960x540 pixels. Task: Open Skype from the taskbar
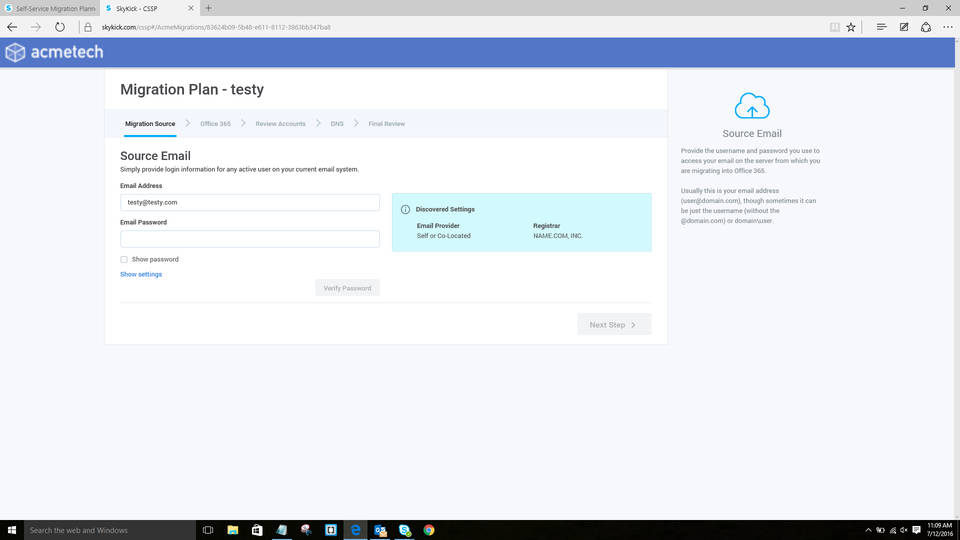[x=405, y=530]
